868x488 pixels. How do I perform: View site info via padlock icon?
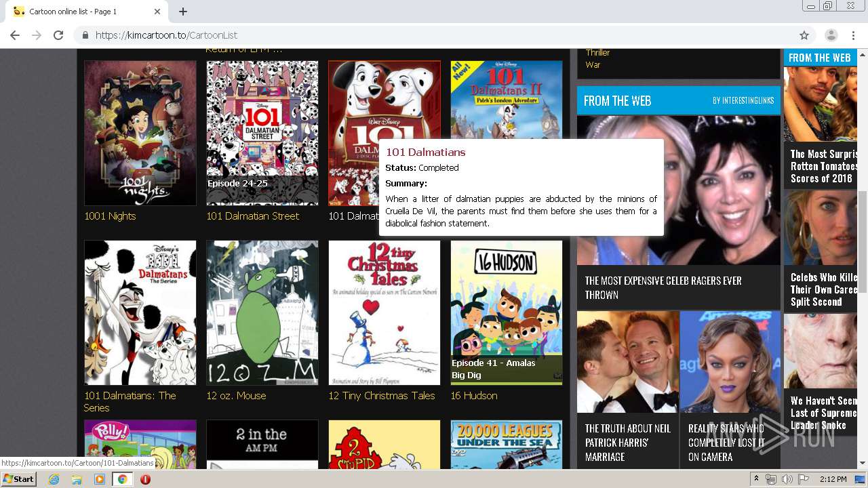(85, 35)
